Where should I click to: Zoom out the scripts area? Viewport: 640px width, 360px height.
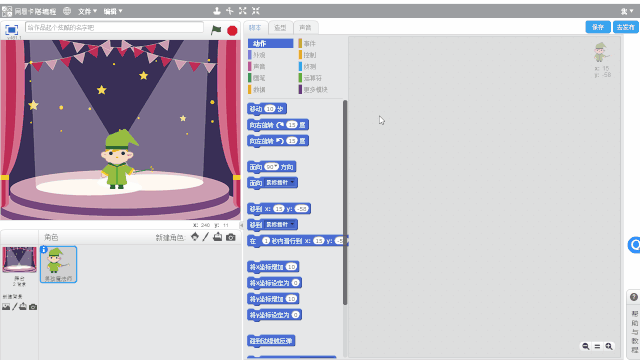pyautogui.click(x=586, y=347)
